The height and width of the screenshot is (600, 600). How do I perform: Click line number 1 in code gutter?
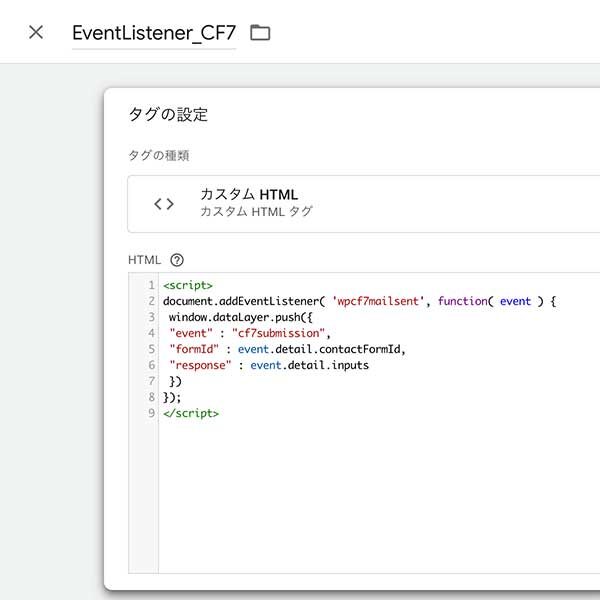click(x=152, y=285)
